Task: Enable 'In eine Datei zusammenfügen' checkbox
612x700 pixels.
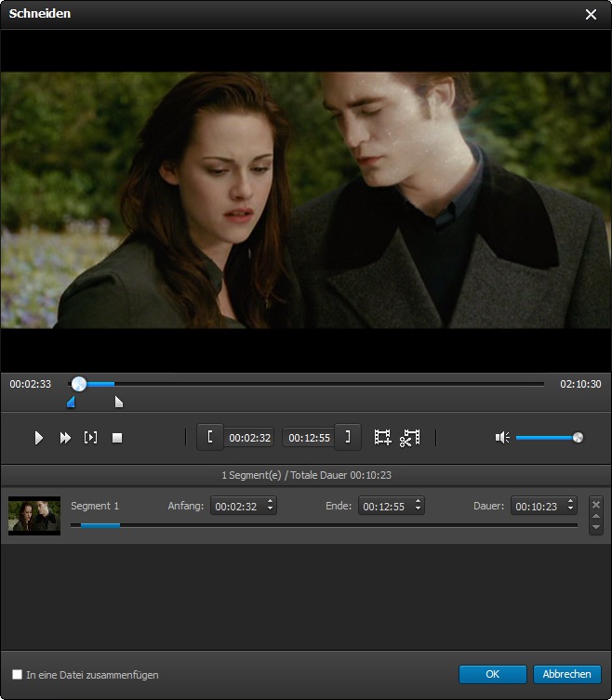Action: pos(17,674)
